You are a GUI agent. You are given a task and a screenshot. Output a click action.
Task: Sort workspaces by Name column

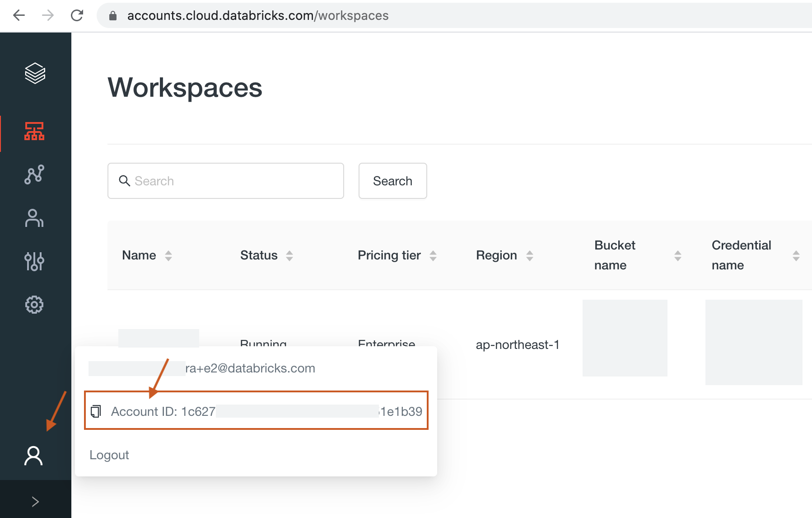point(168,255)
